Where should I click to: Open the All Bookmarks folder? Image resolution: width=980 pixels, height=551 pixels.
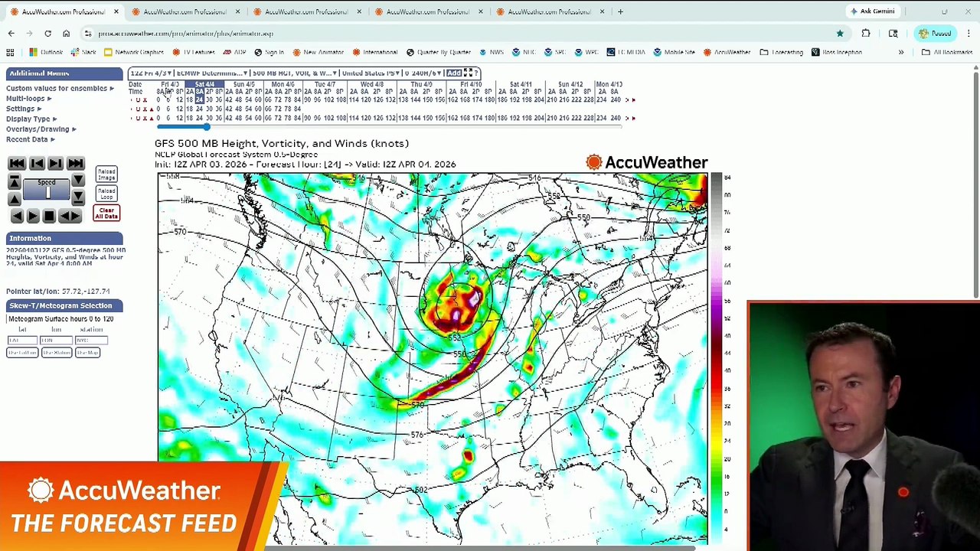(947, 52)
